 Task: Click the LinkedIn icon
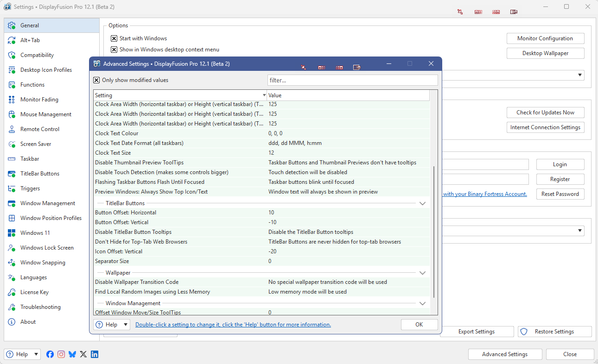95,354
